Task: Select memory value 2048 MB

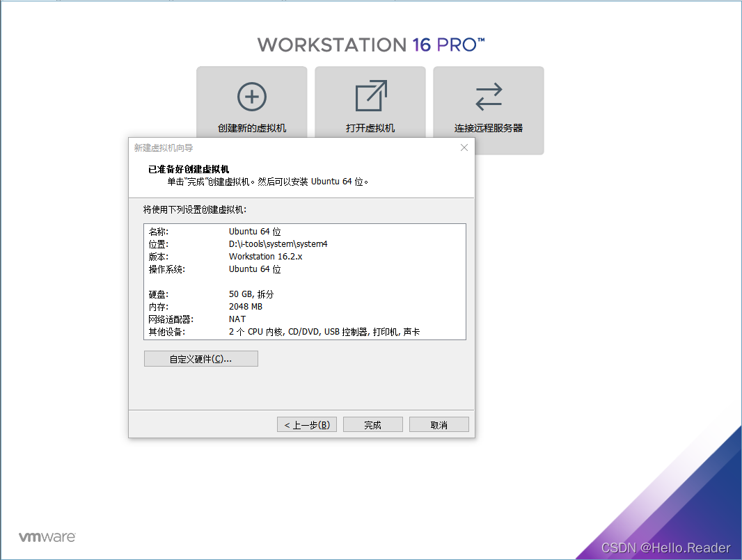Action: click(246, 307)
